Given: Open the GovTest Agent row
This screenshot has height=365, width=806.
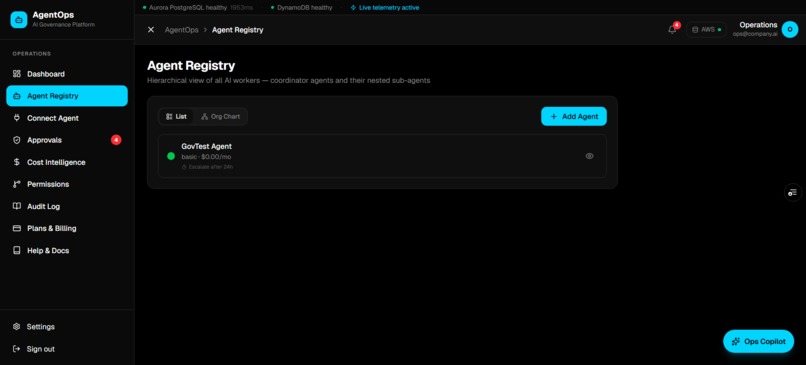Looking at the screenshot, I should coord(382,156).
